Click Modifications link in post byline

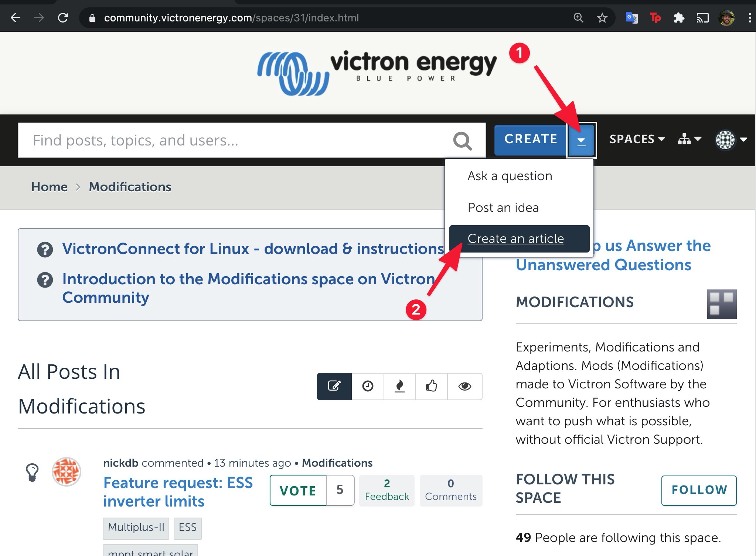[x=337, y=463]
